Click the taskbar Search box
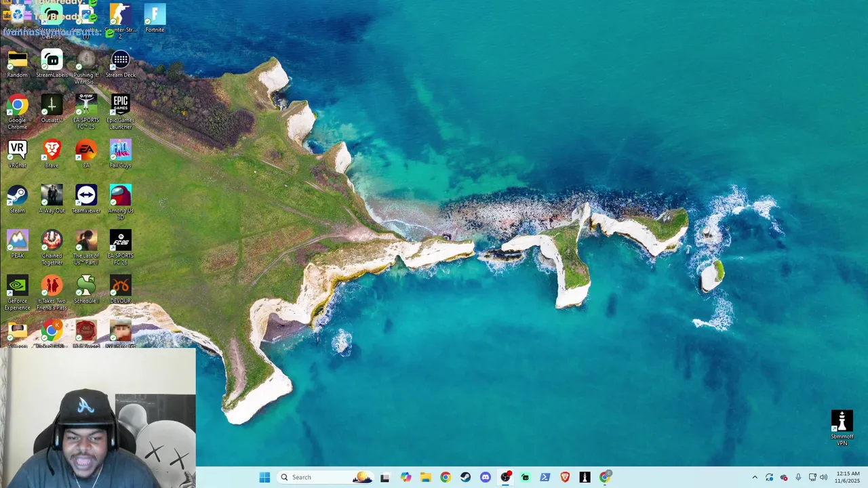This screenshot has width=868, height=488. click(325, 477)
